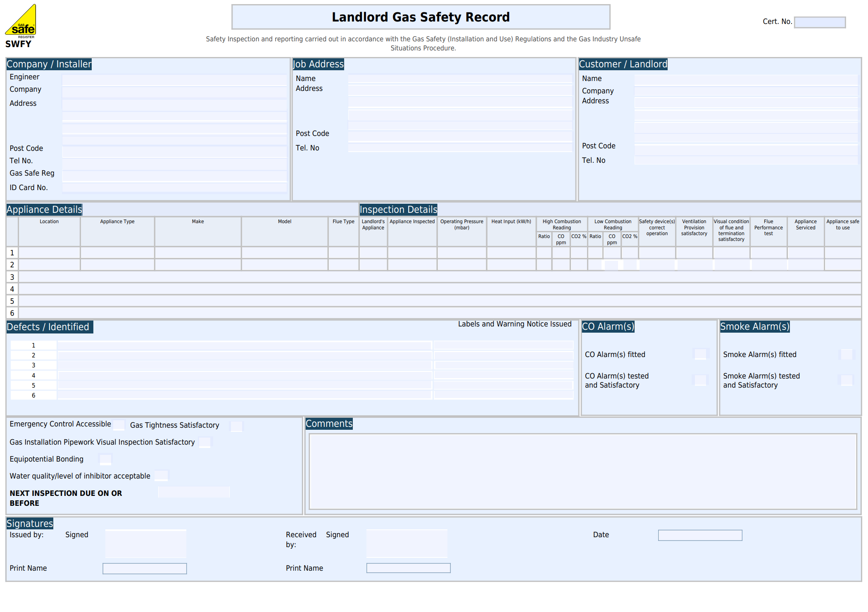The height and width of the screenshot is (612, 868).
Task: Click the NEXT INSPECTION DUE date field
Action: 193,492
